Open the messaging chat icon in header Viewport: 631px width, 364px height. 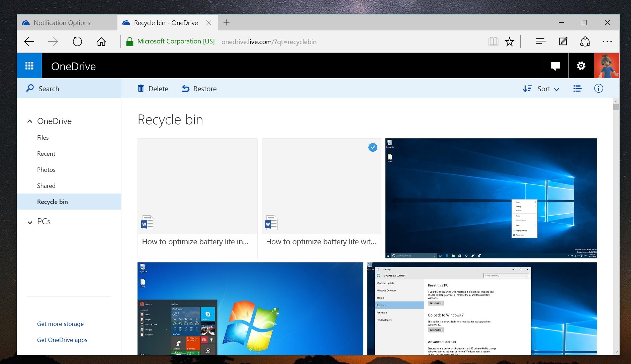(x=555, y=66)
